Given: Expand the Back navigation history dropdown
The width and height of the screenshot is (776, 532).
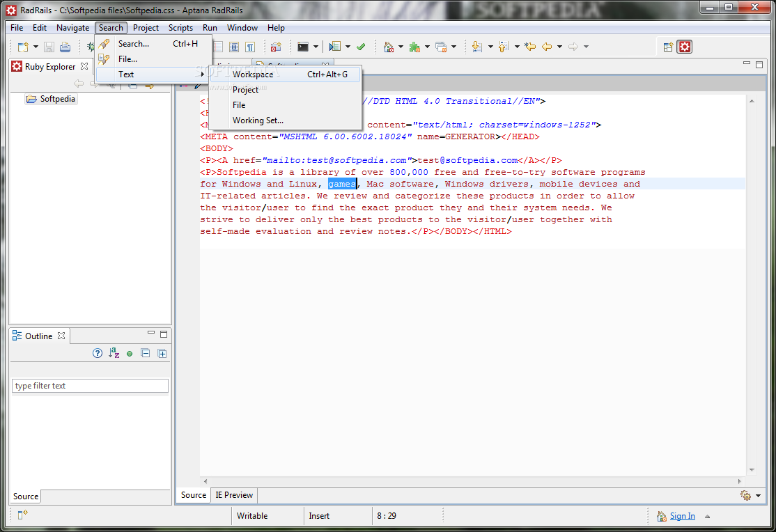Looking at the screenshot, I should click(x=560, y=47).
